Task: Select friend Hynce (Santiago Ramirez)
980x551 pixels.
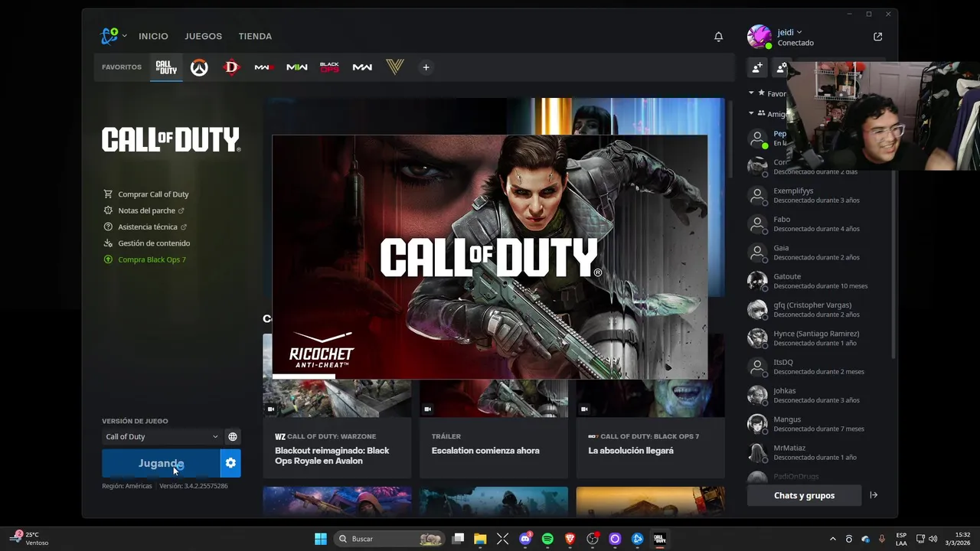Action: click(816, 338)
